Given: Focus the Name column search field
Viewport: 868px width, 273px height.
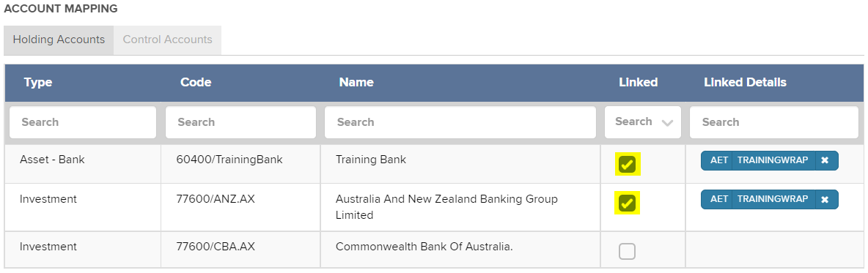Looking at the screenshot, I should [460, 121].
